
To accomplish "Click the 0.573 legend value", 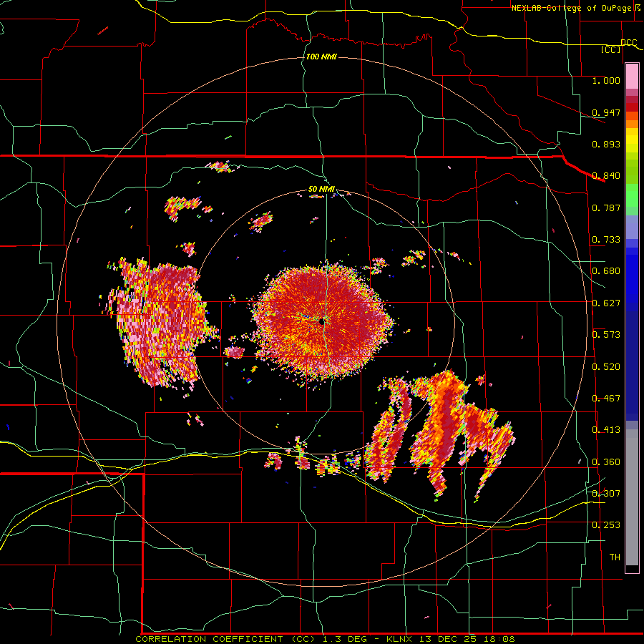I will [606, 335].
